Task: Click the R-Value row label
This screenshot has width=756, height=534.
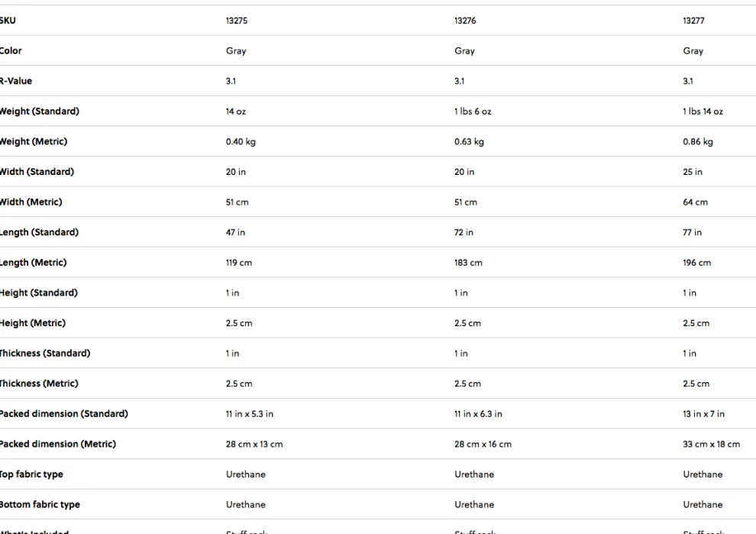Action: click(x=16, y=81)
